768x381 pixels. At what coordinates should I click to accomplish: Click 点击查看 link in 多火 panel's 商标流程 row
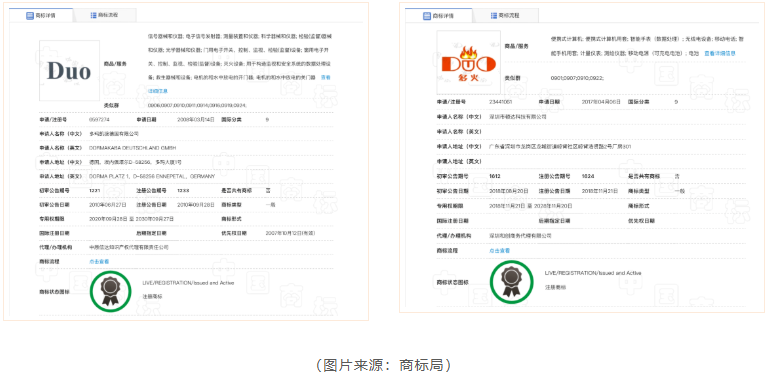click(x=500, y=250)
